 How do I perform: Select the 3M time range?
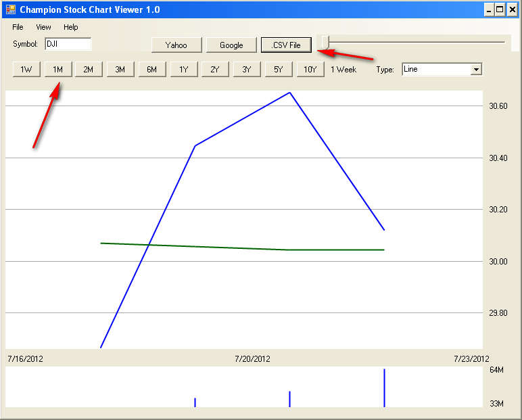(x=120, y=69)
